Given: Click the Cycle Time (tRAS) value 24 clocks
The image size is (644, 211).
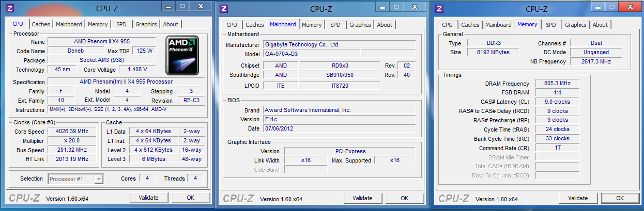Looking at the screenshot, I should [557, 129].
